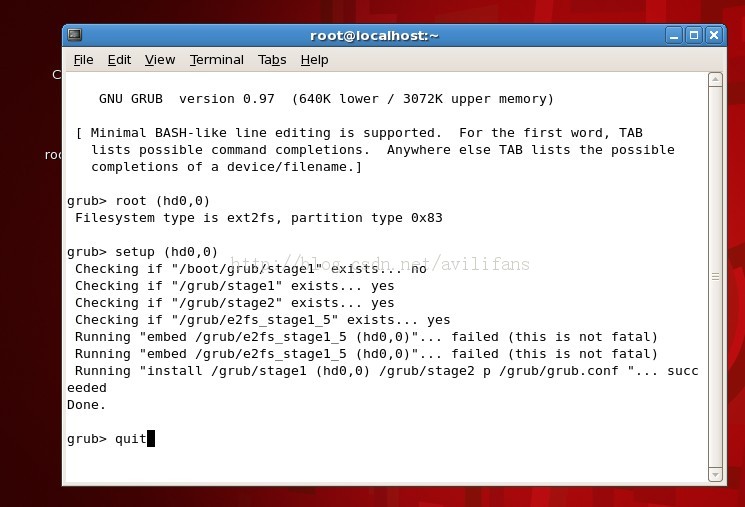Open the Terminal menu
The width and height of the screenshot is (745, 507).
pos(217,60)
